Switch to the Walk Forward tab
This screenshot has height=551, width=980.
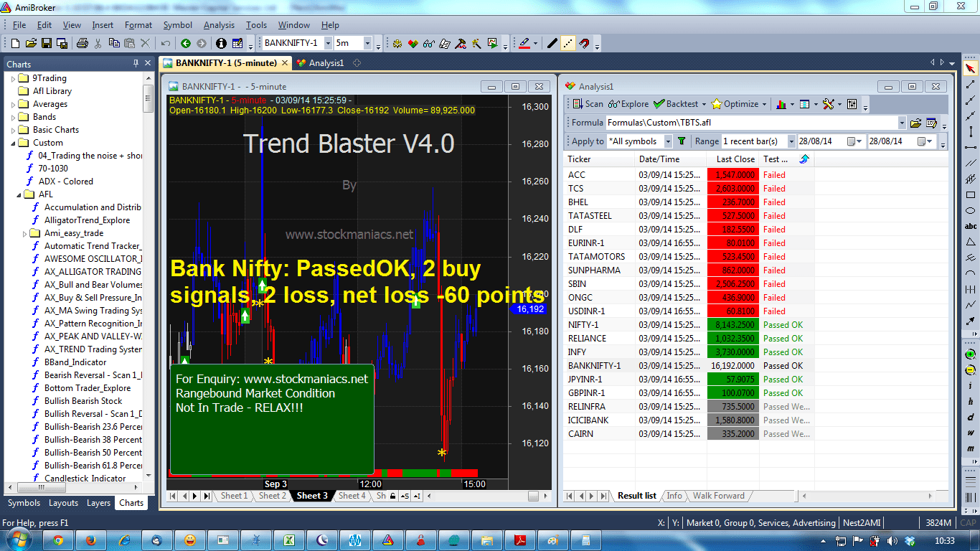719,496
